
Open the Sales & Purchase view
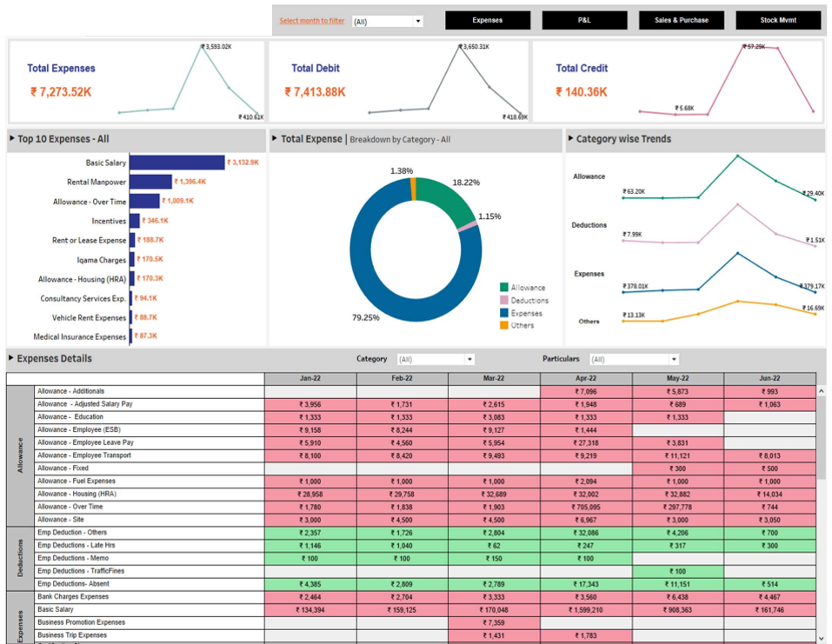682,20
